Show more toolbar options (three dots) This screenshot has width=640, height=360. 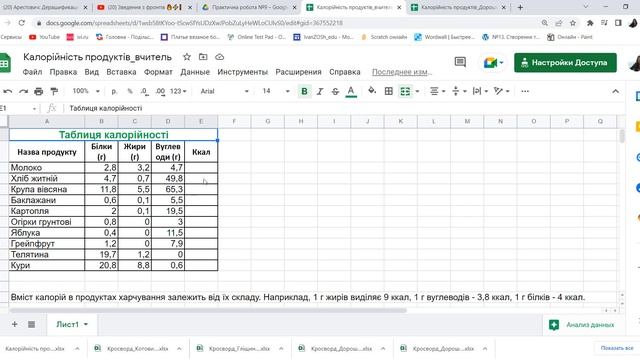coord(525,91)
